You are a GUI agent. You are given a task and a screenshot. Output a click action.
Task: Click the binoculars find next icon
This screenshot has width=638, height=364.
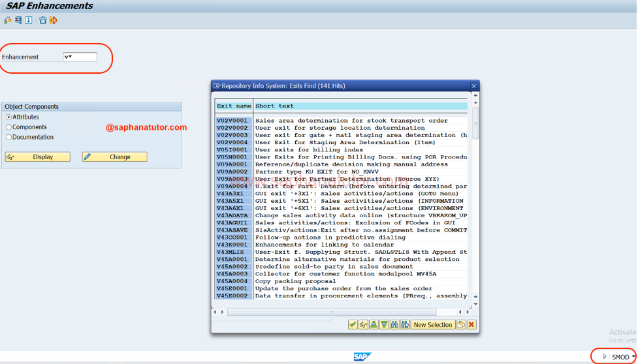[405, 325]
